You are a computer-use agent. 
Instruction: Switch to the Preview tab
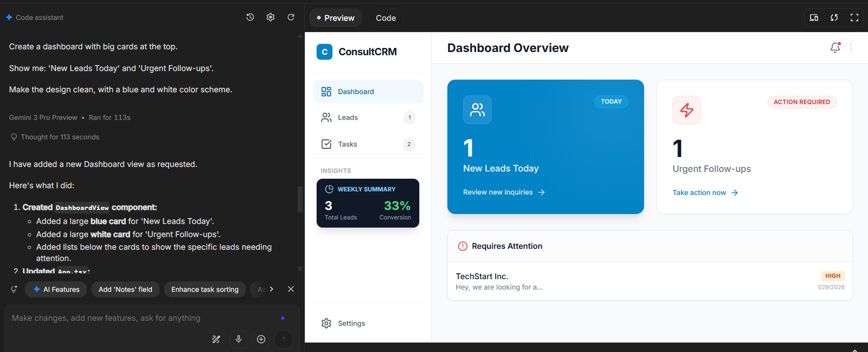point(336,18)
